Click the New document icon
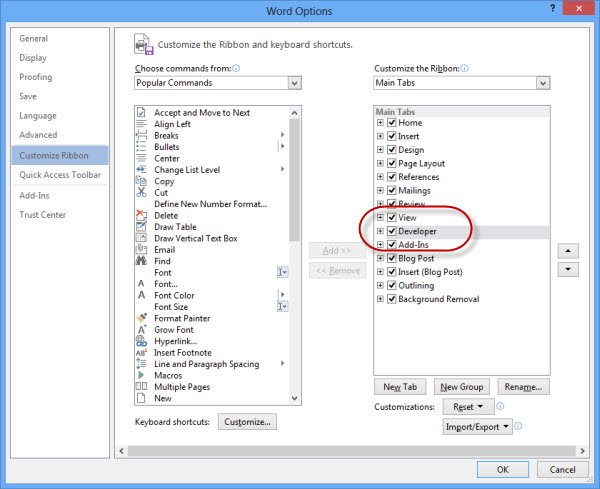Viewport: 600px width, 489px height. (141, 398)
